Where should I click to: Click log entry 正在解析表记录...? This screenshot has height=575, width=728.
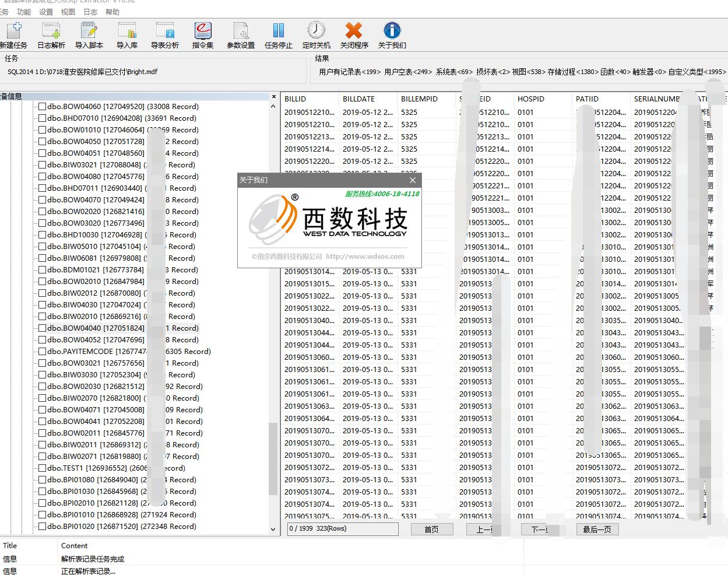point(89,571)
